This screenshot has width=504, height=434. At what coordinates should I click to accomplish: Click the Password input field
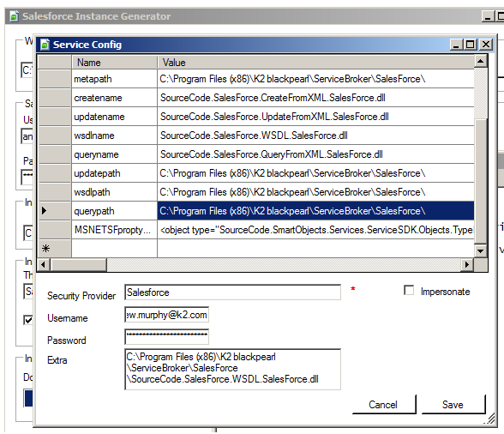click(x=167, y=336)
